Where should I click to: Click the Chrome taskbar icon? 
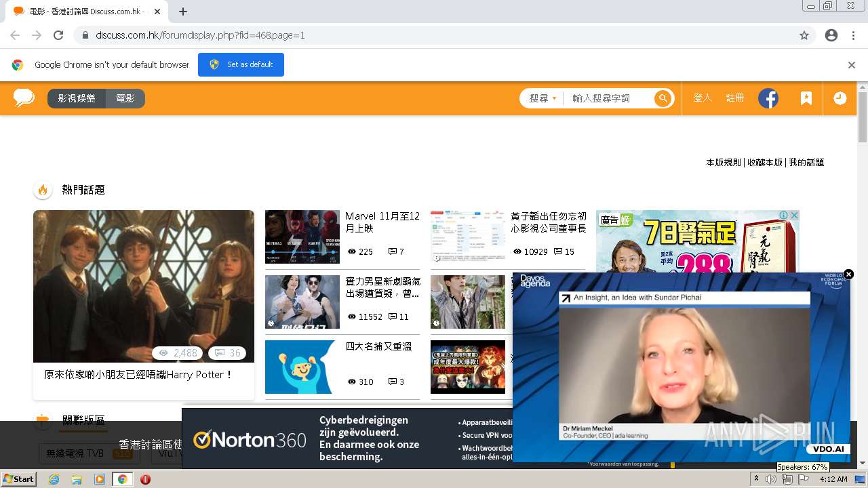tap(122, 479)
